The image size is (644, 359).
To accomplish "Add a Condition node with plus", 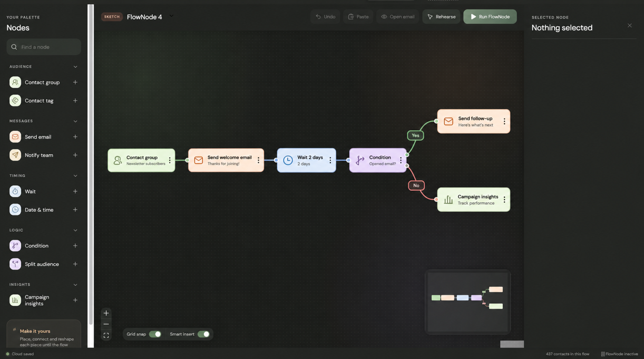I will coord(75,246).
